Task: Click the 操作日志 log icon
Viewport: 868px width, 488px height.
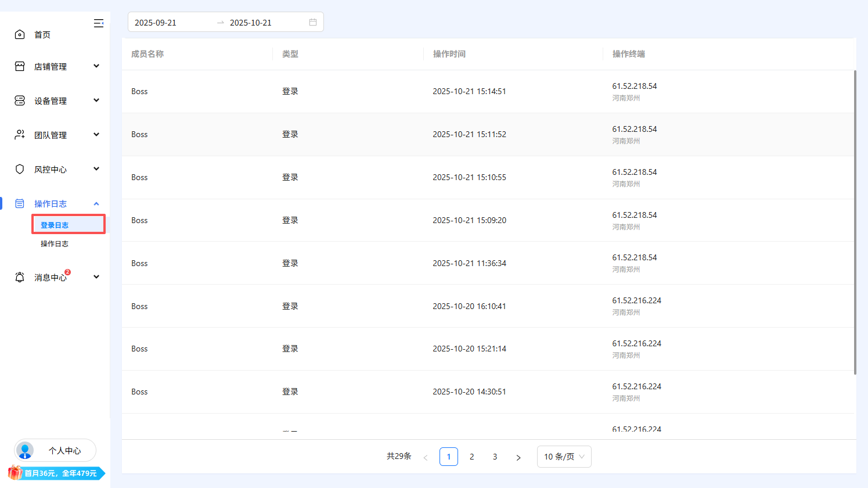Action: pyautogui.click(x=19, y=203)
